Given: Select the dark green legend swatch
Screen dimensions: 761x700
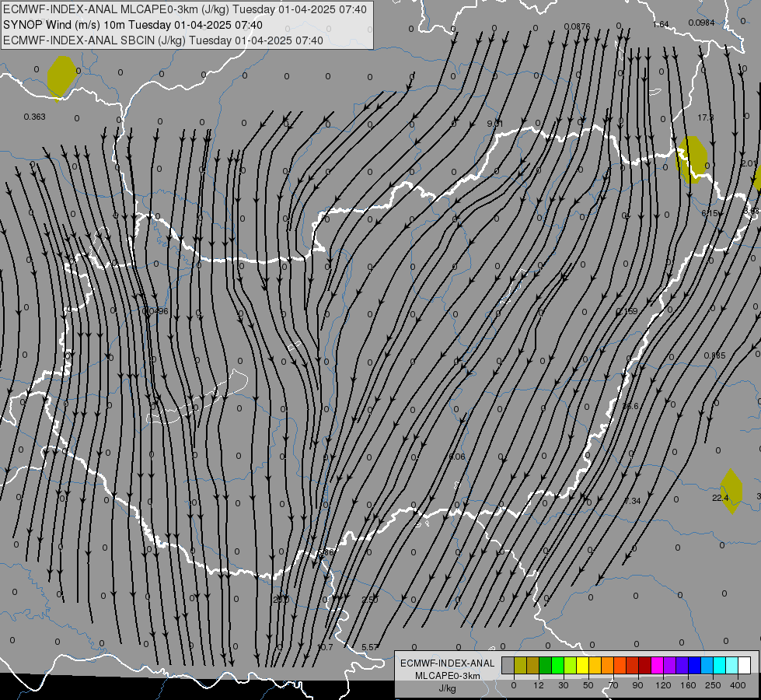Looking at the screenshot, I should [x=545, y=666].
